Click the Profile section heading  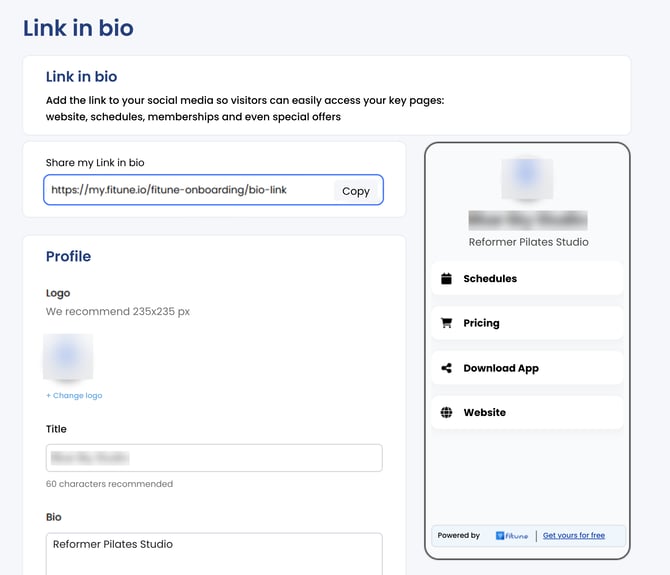[x=68, y=256]
